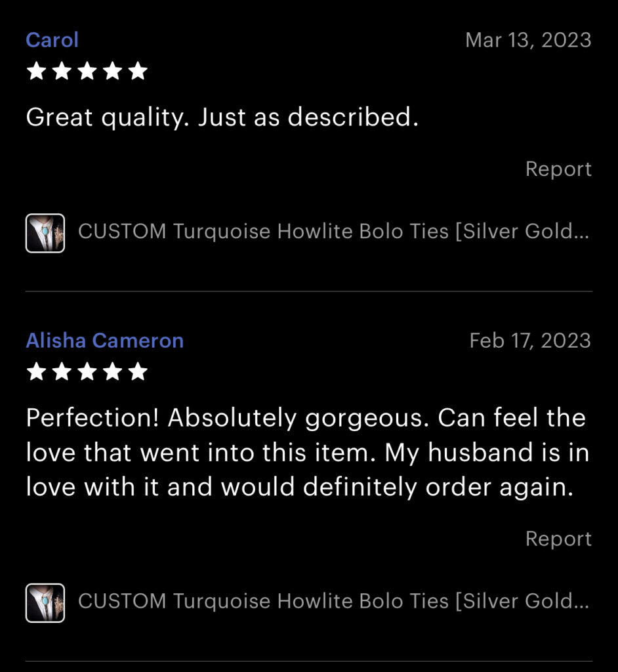Image resolution: width=618 pixels, height=672 pixels.
Task: Click the first star in Alisha's rating
Action: (x=37, y=371)
